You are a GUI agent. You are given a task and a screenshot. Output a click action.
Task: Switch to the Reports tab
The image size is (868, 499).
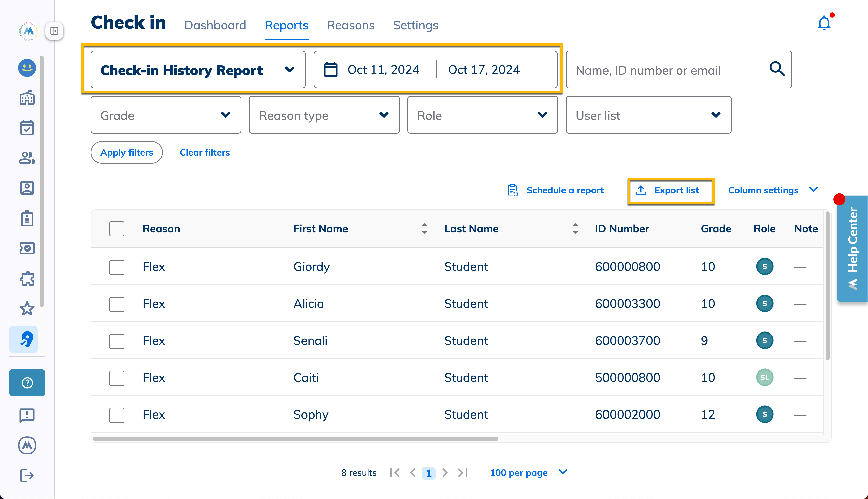(286, 25)
